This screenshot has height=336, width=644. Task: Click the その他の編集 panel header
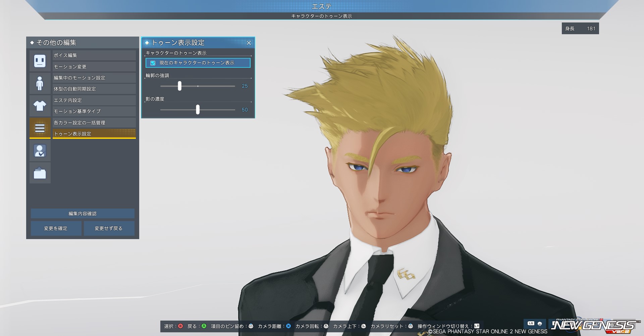click(x=83, y=43)
